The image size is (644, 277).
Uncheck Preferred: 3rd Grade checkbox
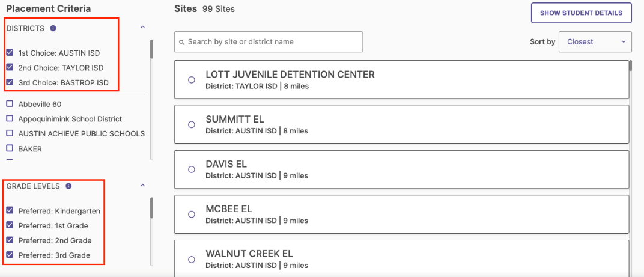point(10,255)
